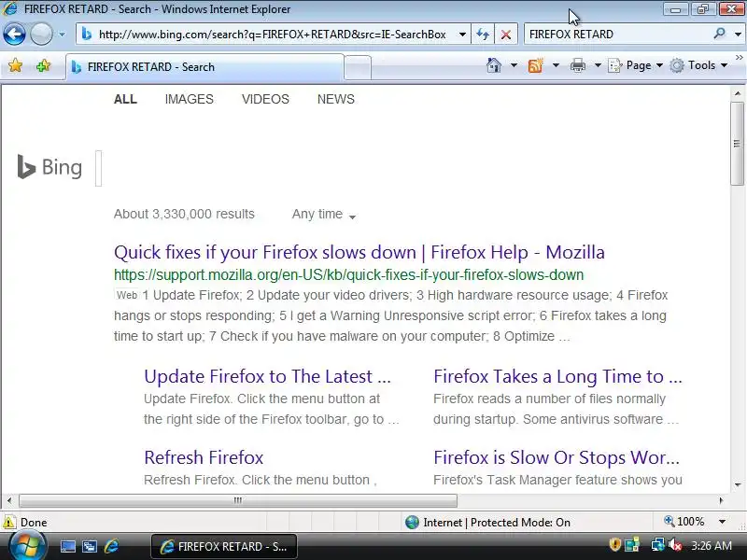Click About 3,330,000 results text
Image resolution: width=747 pixels, height=560 pixels.
click(x=184, y=214)
